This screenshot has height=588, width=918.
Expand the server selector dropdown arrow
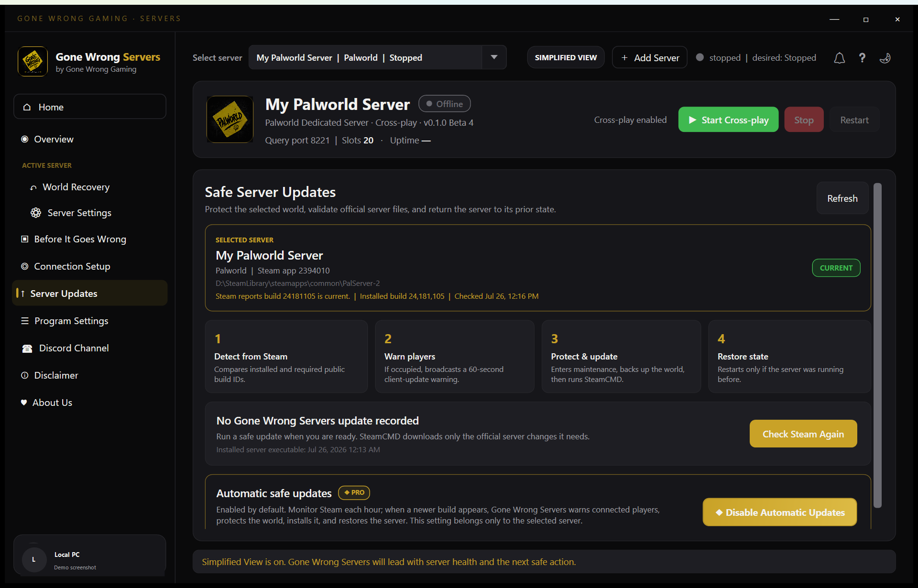coord(494,57)
